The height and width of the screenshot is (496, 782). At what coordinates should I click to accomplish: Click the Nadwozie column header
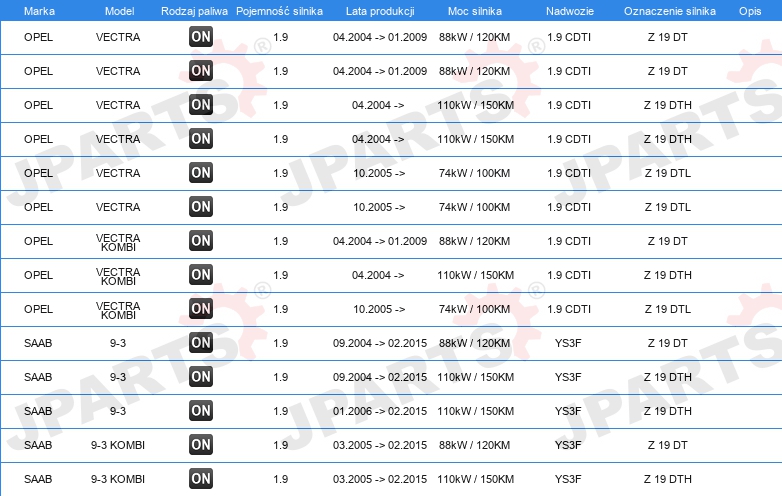pos(570,11)
